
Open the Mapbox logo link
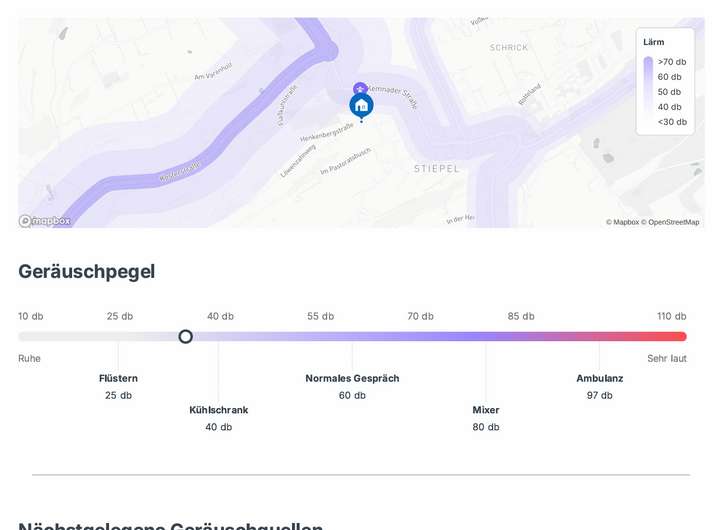click(45, 221)
